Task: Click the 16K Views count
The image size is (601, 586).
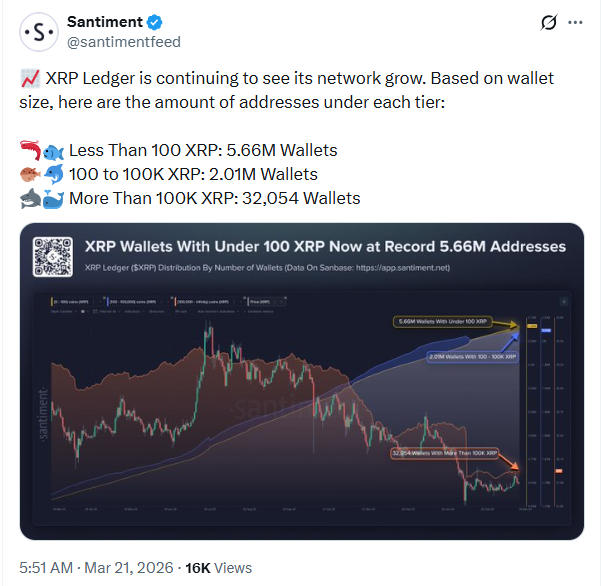Action: tap(217, 567)
